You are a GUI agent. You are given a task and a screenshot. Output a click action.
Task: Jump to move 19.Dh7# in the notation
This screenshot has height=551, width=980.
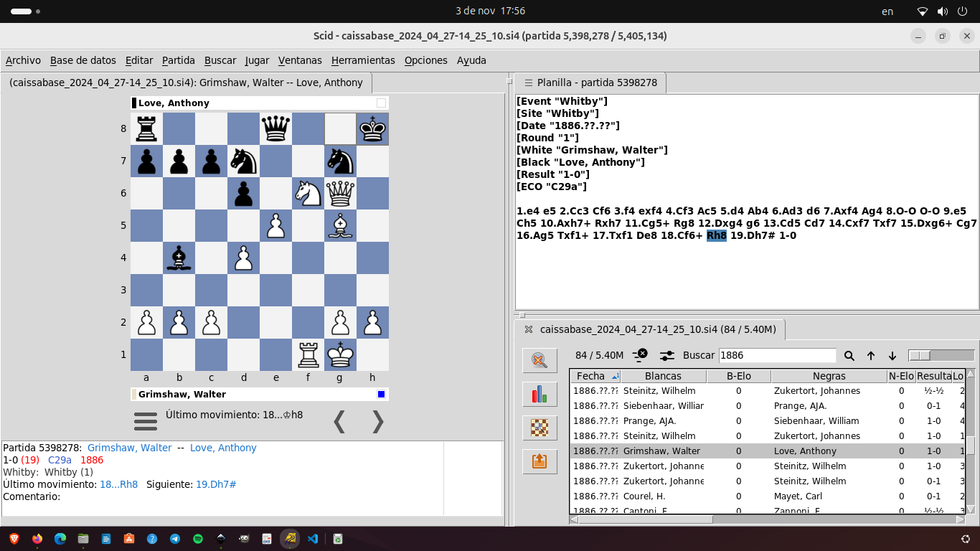click(x=753, y=235)
